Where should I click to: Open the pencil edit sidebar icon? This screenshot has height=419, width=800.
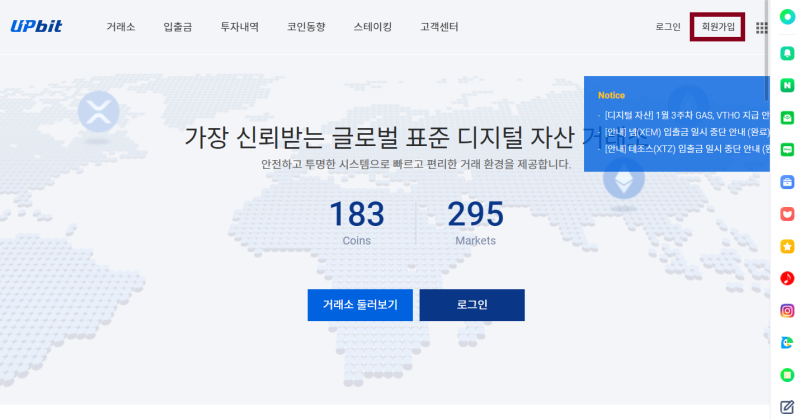click(787, 407)
